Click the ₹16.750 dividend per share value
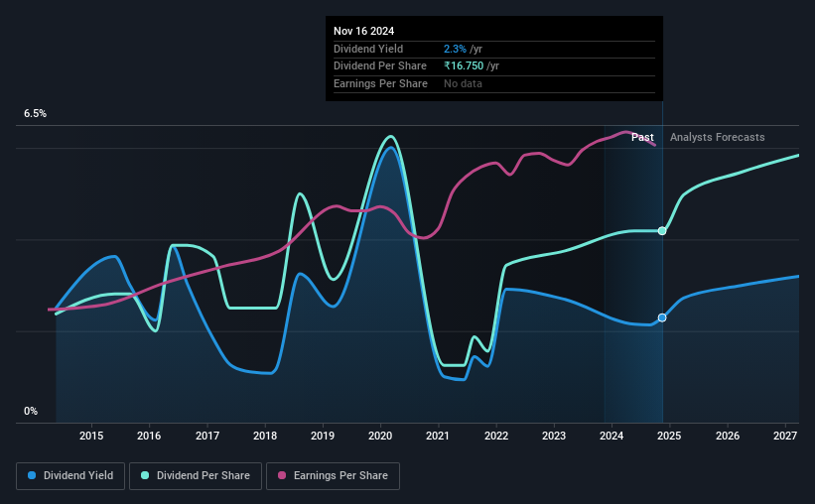The width and height of the screenshot is (815, 504). 464,66
